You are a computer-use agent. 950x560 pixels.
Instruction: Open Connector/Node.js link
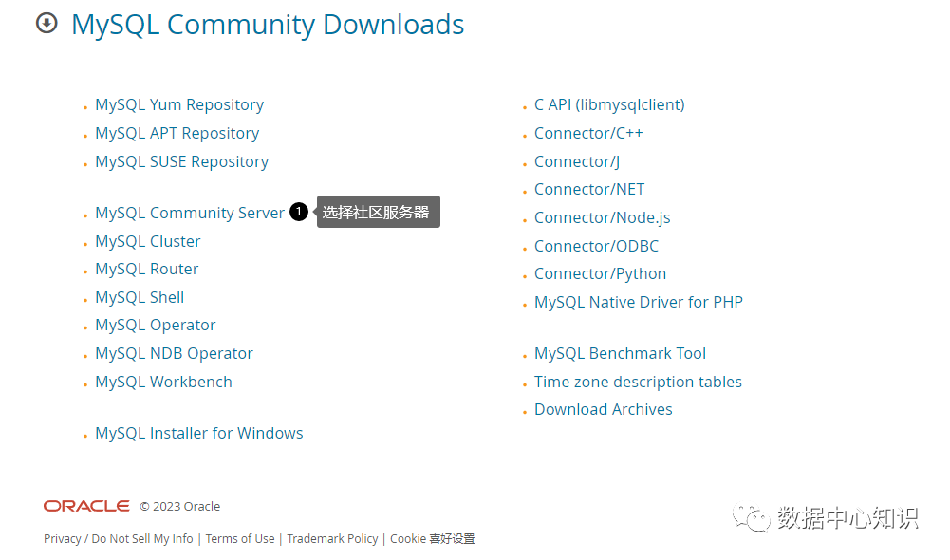pyautogui.click(x=603, y=217)
